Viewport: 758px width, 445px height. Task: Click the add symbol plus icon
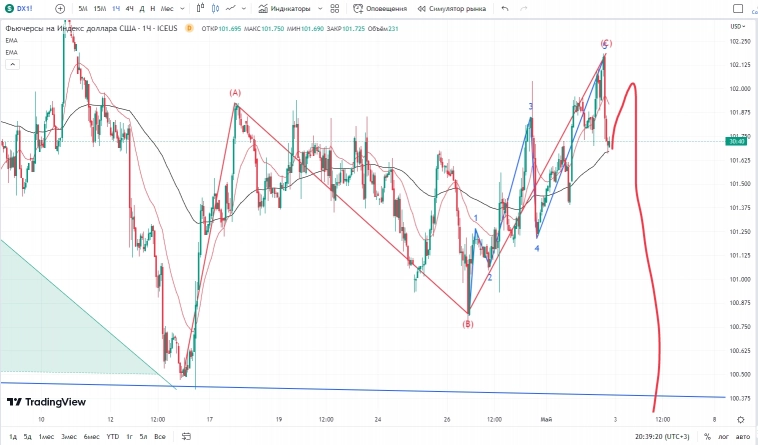(x=60, y=9)
